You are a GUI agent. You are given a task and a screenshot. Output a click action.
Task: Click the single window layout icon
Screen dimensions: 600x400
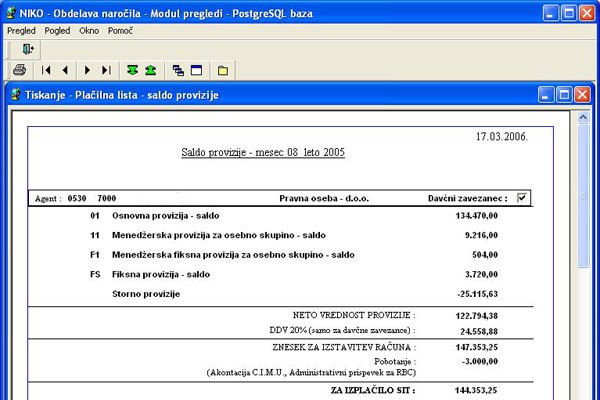click(x=196, y=71)
